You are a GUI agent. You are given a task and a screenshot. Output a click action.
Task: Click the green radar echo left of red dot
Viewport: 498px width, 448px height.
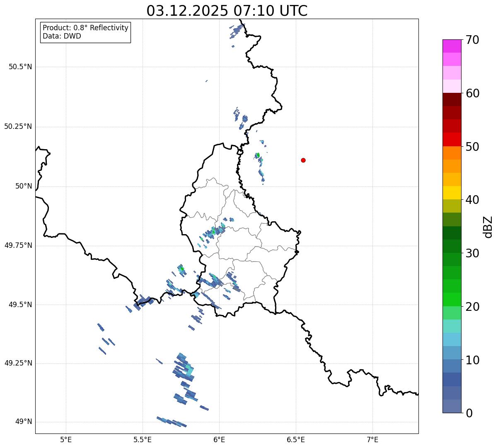click(258, 155)
